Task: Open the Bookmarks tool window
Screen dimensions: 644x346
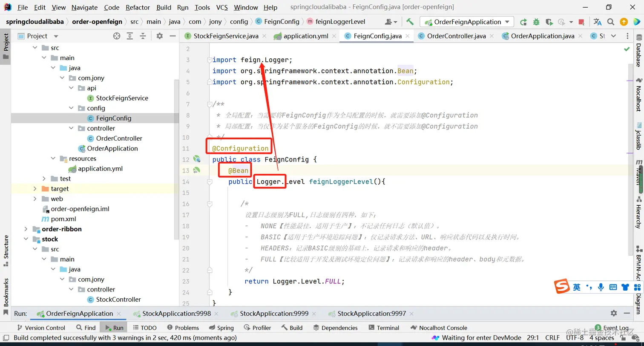Action: tap(6, 296)
